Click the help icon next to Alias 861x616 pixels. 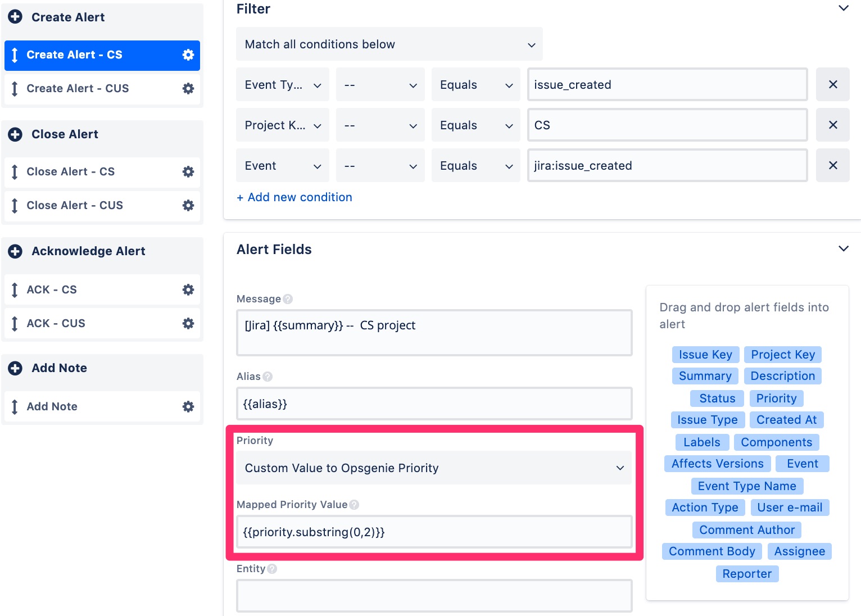point(269,377)
